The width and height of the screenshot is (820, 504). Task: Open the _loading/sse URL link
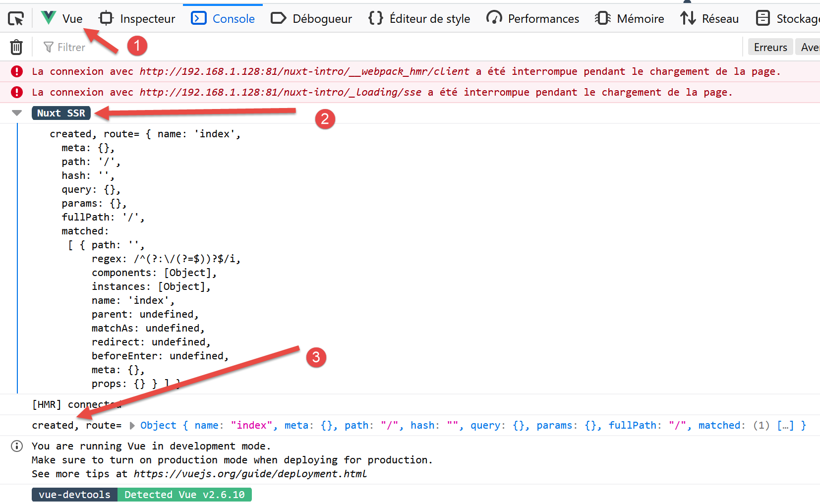click(x=280, y=92)
